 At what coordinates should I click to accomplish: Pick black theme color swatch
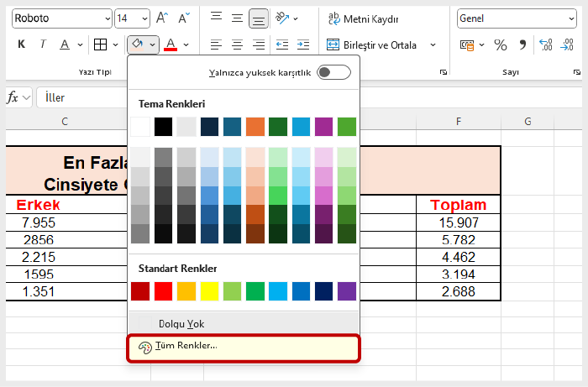pyautogui.click(x=164, y=127)
